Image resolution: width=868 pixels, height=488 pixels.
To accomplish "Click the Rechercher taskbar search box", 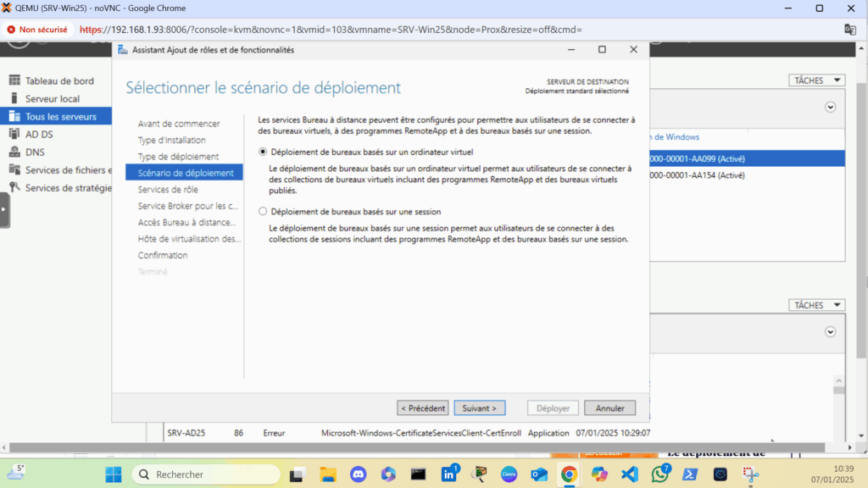I will point(206,474).
